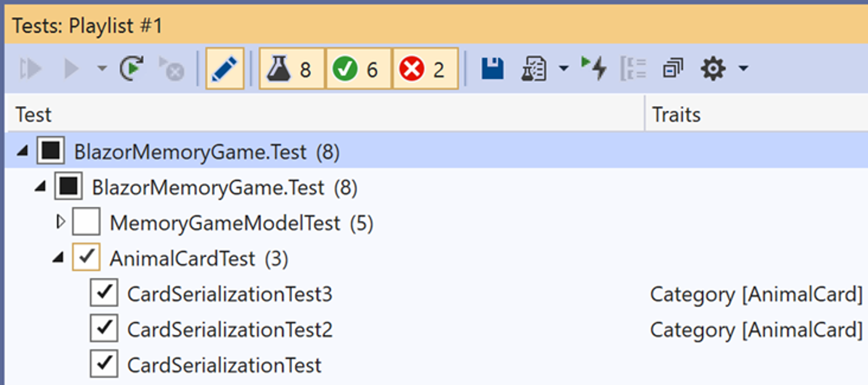Toggle checkbox of nested BlazorMemoryGame.Test row

point(68,186)
